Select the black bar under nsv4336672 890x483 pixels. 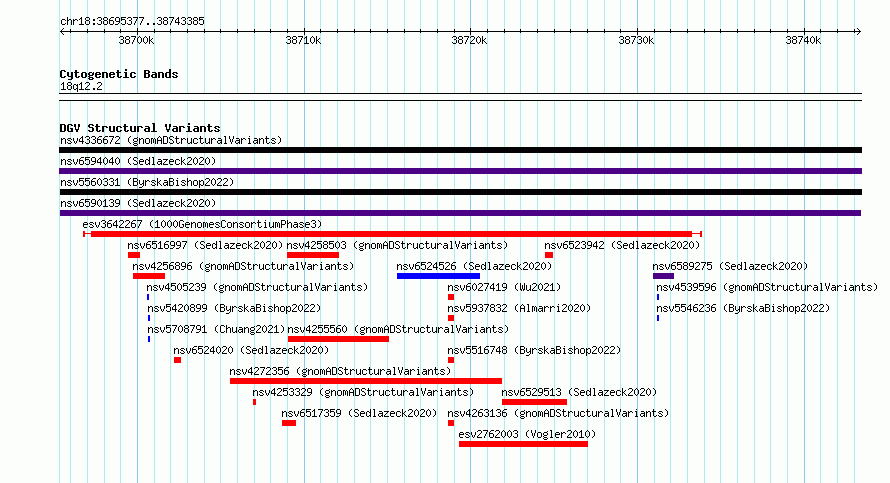point(460,150)
